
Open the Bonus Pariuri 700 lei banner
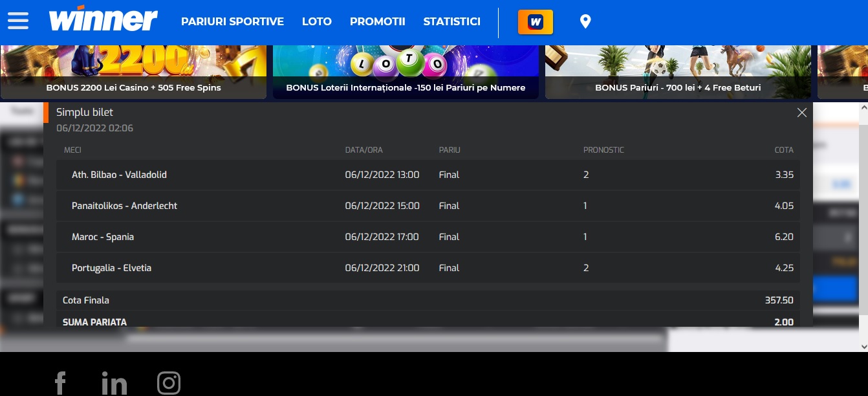[678, 72]
